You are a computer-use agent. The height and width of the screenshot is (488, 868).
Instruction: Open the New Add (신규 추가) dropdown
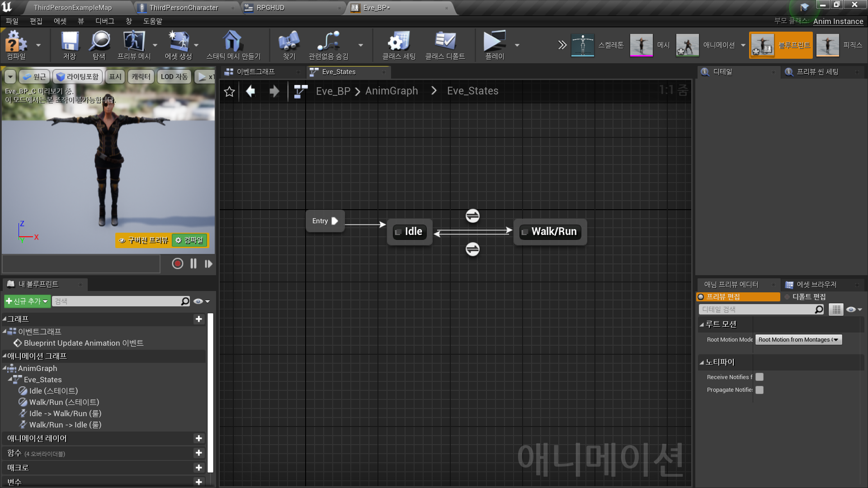27,301
